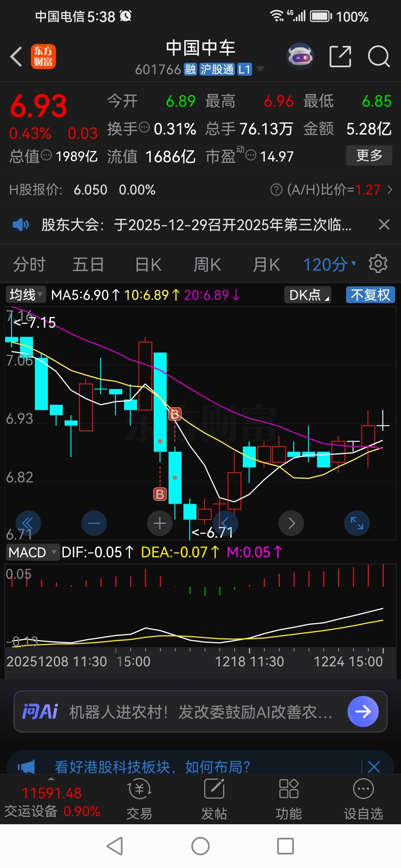Go back using the top-left arrow
401x868 pixels.
point(16,57)
